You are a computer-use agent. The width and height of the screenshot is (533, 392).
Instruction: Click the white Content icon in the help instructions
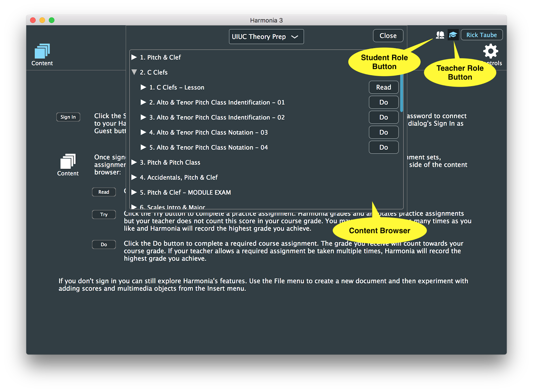coord(68,165)
